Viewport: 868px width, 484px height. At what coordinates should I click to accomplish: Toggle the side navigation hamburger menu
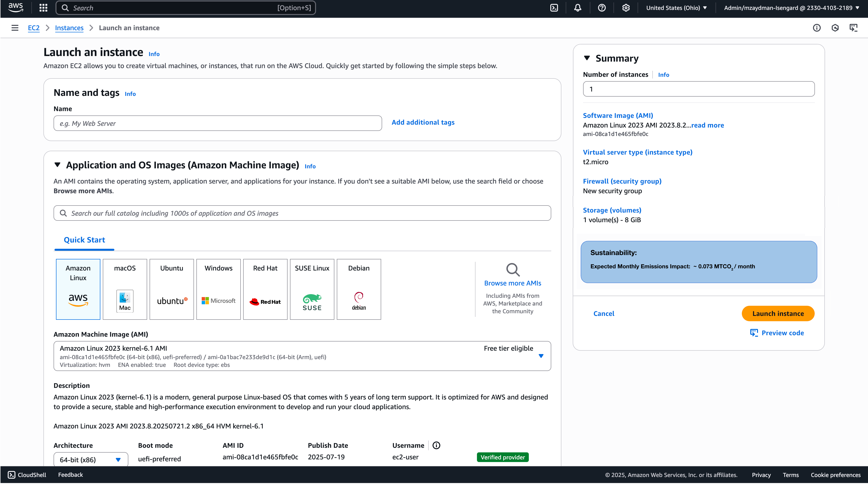[x=15, y=28]
